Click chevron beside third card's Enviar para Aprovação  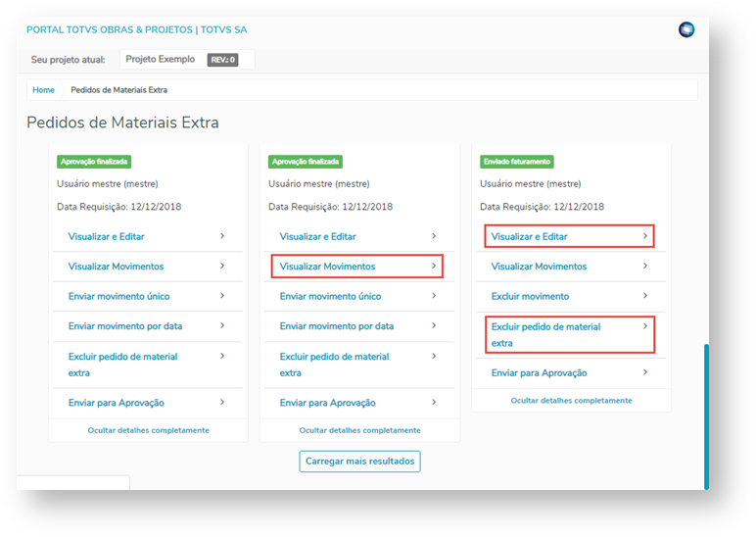(645, 372)
